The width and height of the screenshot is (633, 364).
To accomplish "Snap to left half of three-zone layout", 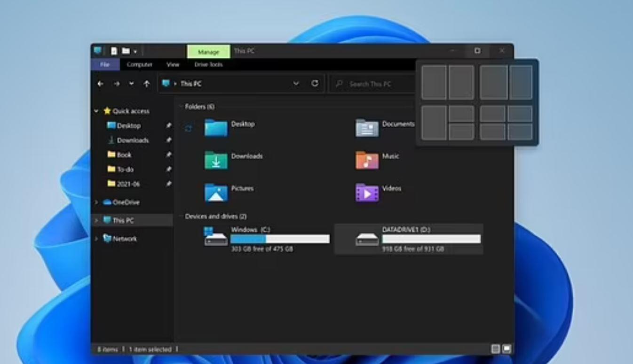I will [x=434, y=123].
